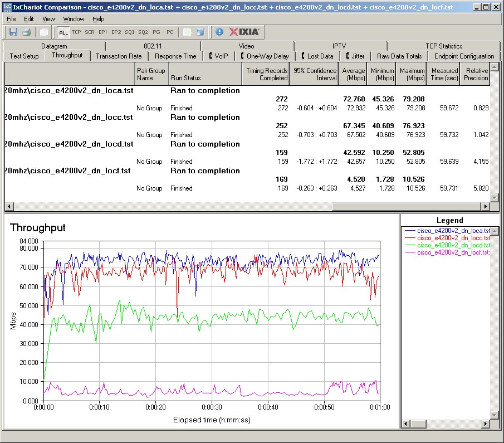Click the Maximum (Mbps) column header
The image size is (504, 443).
[x=411, y=74]
